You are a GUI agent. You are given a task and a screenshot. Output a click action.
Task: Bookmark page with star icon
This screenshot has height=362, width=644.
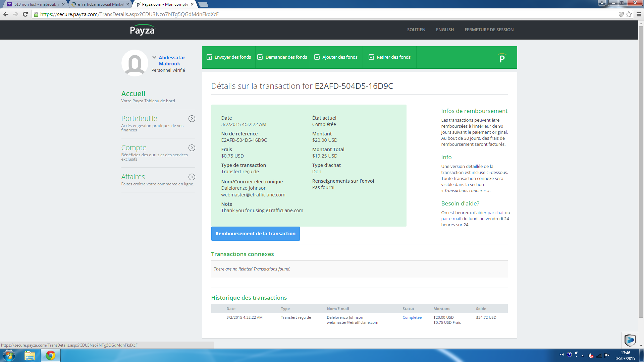[629, 14]
